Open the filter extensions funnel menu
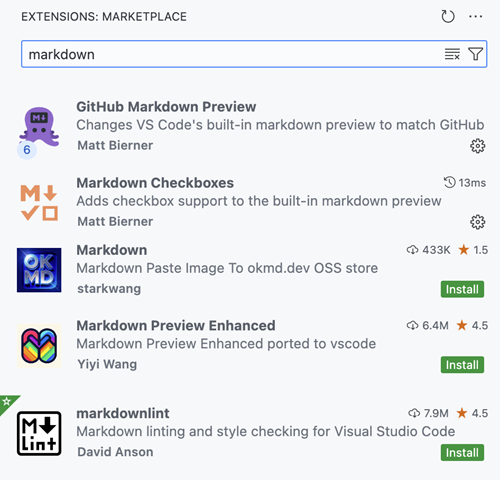 pos(475,54)
